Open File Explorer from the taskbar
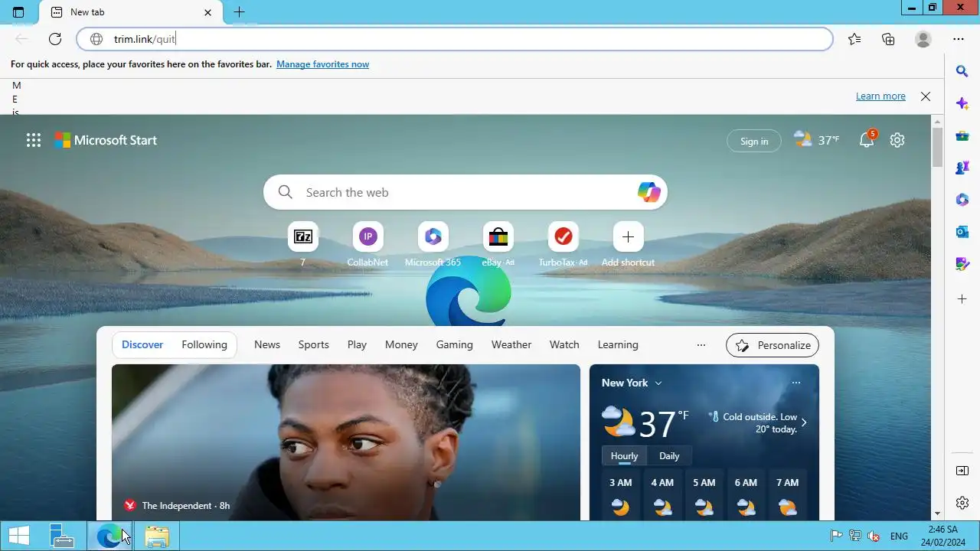This screenshot has width=980, height=551. (157, 536)
